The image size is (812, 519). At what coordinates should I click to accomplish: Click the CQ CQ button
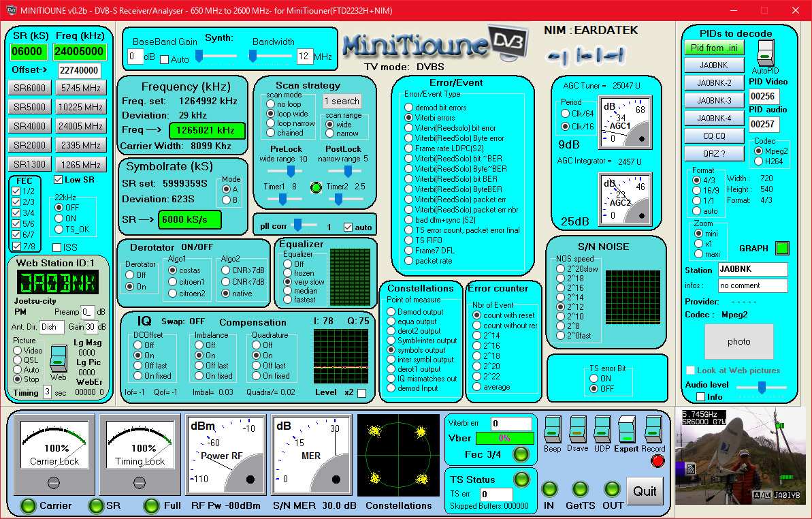713,136
